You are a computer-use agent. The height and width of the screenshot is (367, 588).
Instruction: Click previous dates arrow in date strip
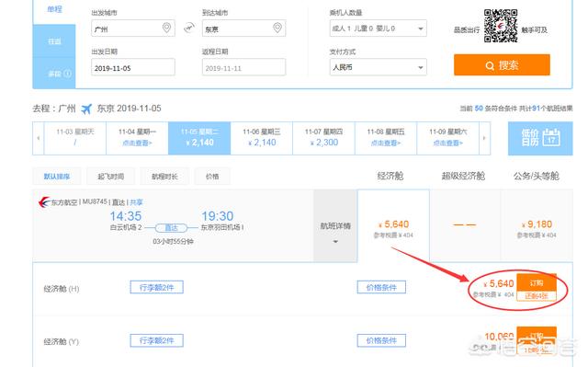pyautogui.click(x=39, y=138)
